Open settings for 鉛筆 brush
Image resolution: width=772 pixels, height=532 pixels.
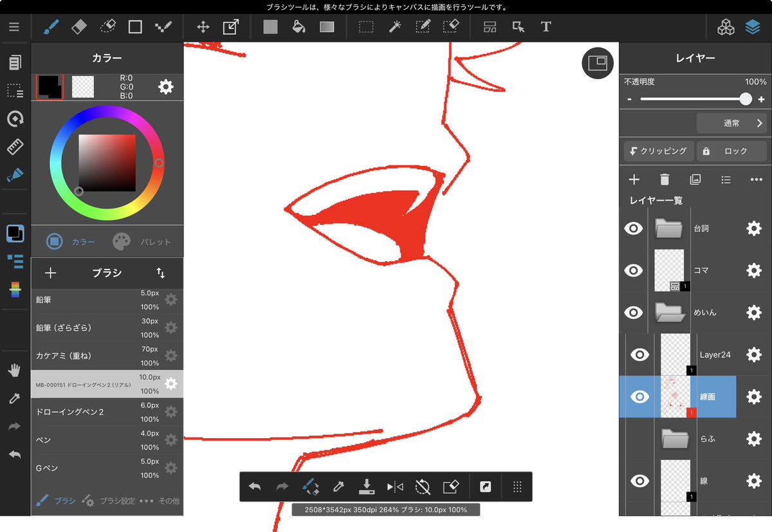pos(170,299)
